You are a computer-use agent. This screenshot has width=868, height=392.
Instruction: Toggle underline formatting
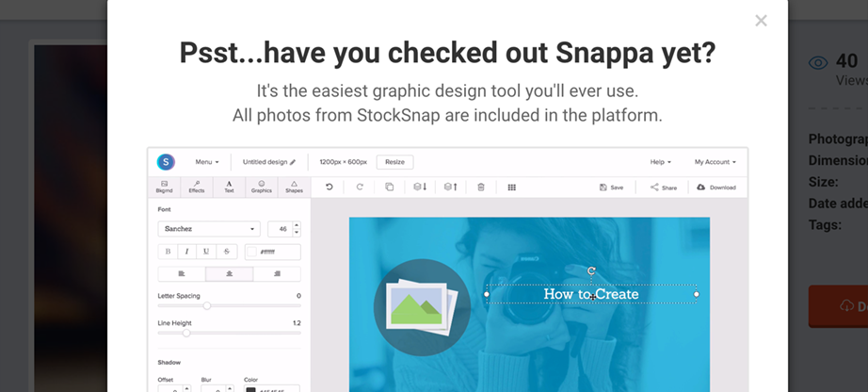tap(206, 252)
